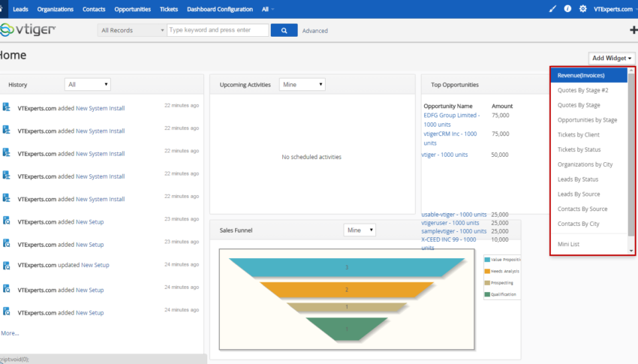The image size is (638, 364).
Task: Open Sales Funnel Mine dropdown
Action: (x=360, y=230)
